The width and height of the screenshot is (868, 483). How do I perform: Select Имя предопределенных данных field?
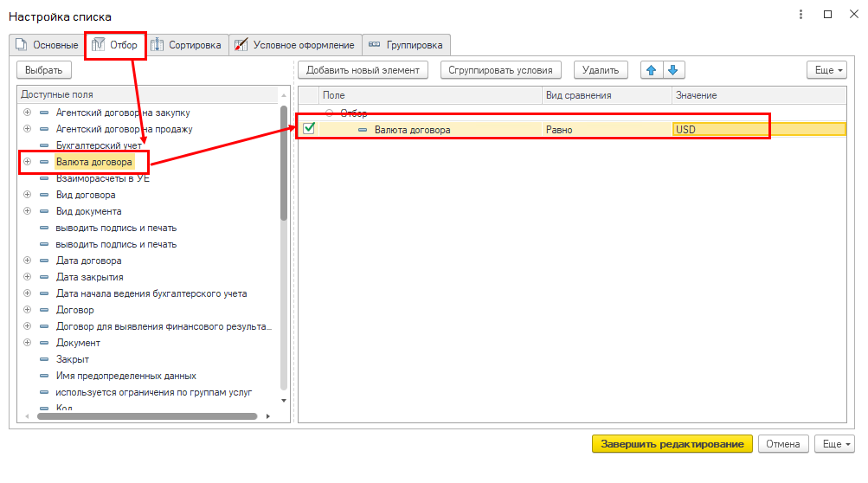(125, 376)
